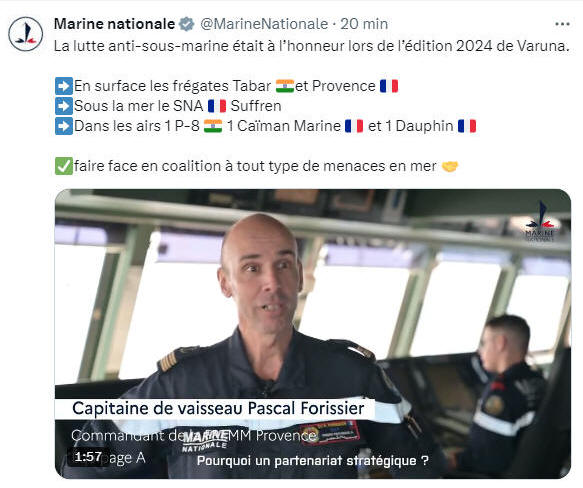Screen dimensions: 583x488
Task: Click the arrow emoji before Dans les airs
Action: (64, 126)
